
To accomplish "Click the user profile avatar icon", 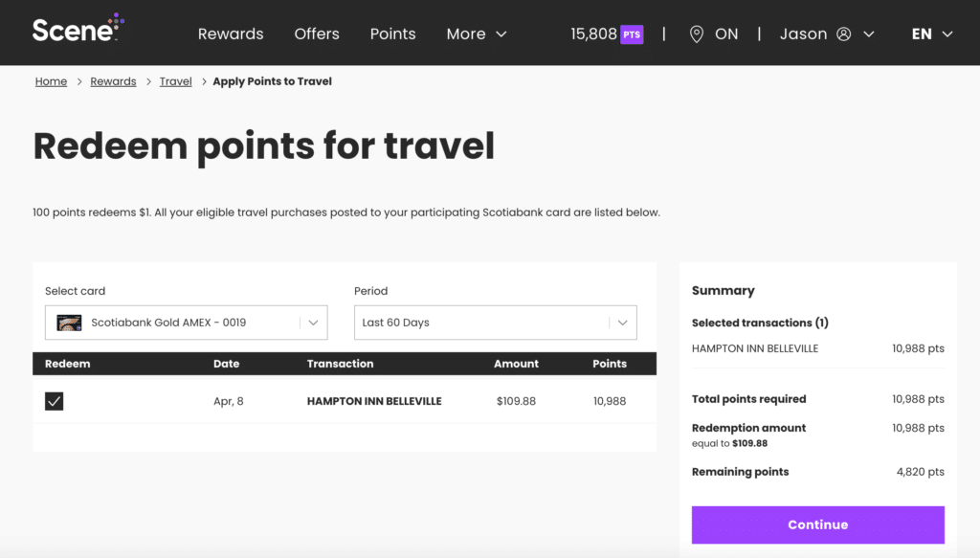I will (x=843, y=34).
